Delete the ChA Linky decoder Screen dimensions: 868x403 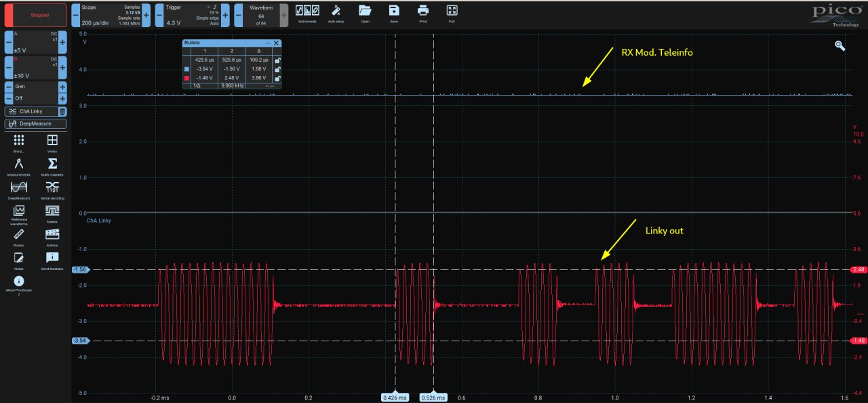click(62, 111)
